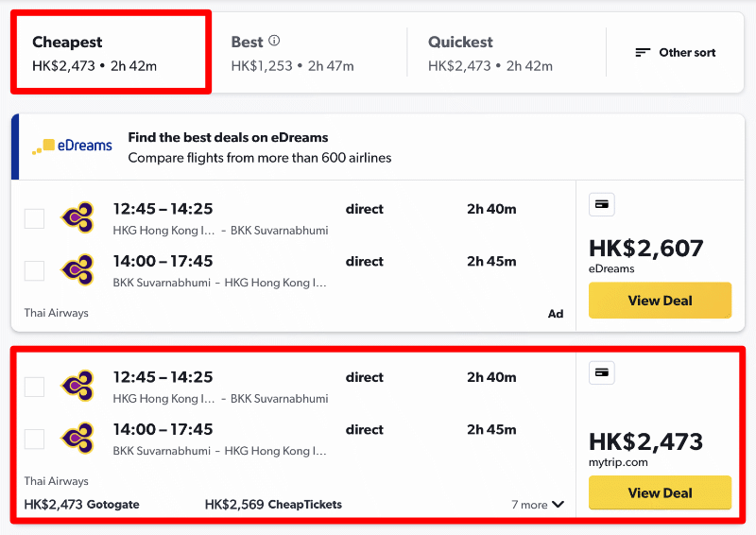Screen dimensions: 756x535
Task: Open the Other sort dropdown
Action: [675, 52]
